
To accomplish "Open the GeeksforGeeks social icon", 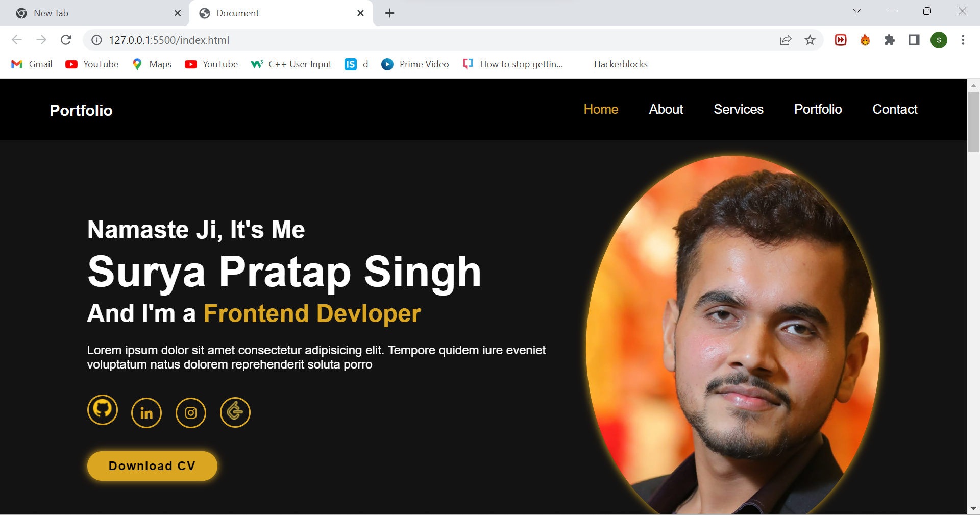I will point(235,412).
